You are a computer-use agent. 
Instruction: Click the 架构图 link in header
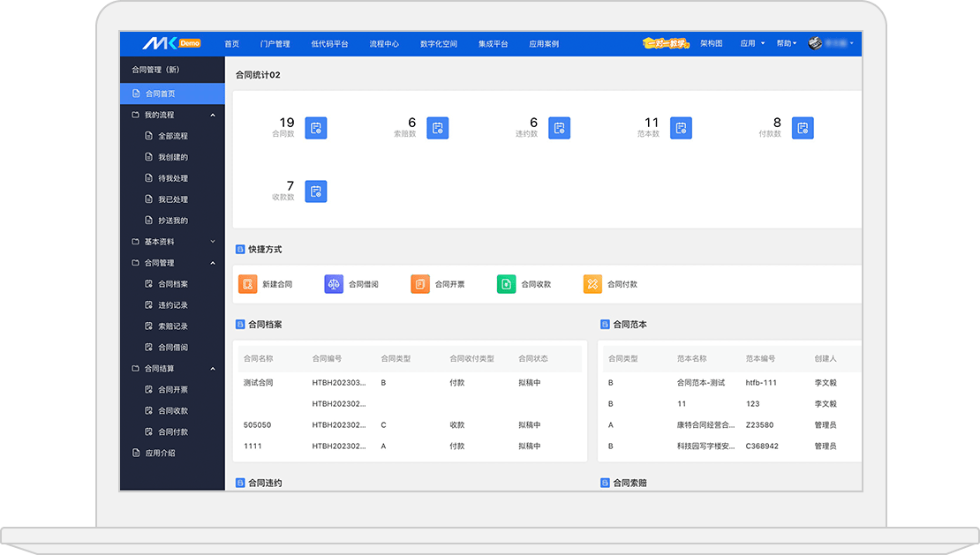pyautogui.click(x=711, y=43)
